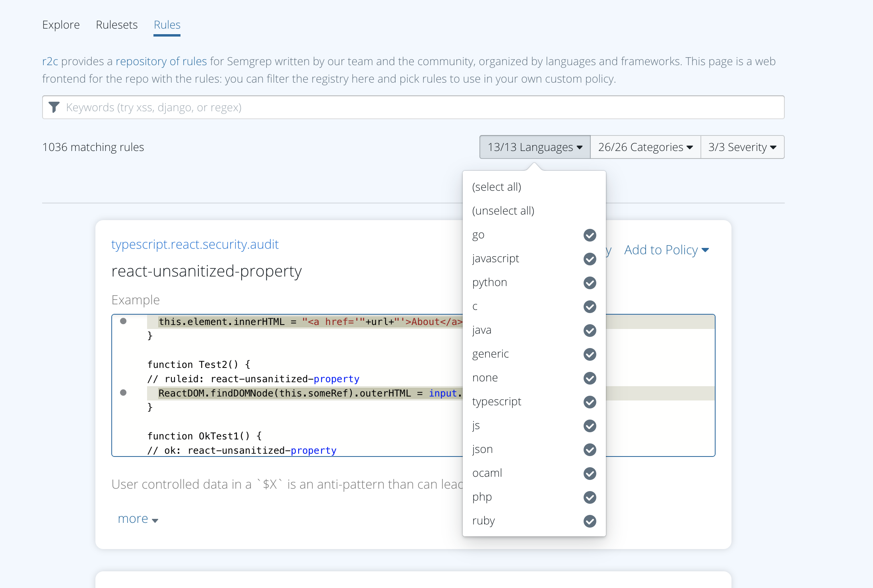Expand the 3/3 Severity filter
The image size is (873, 588).
[742, 147]
